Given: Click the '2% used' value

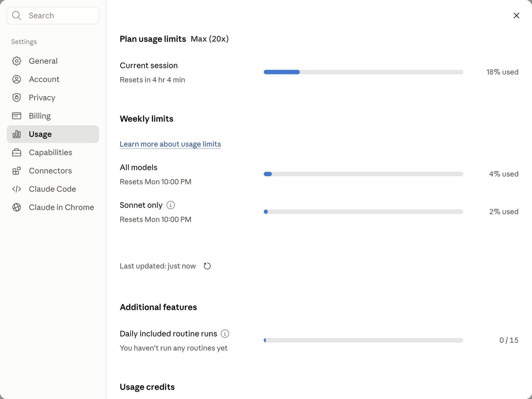Looking at the screenshot, I should point(504,212).
